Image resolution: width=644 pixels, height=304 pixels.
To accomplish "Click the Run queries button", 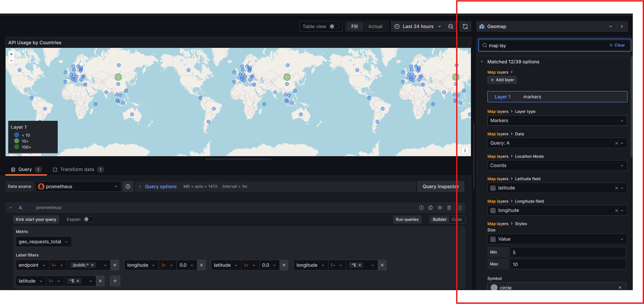I will 407,220.
